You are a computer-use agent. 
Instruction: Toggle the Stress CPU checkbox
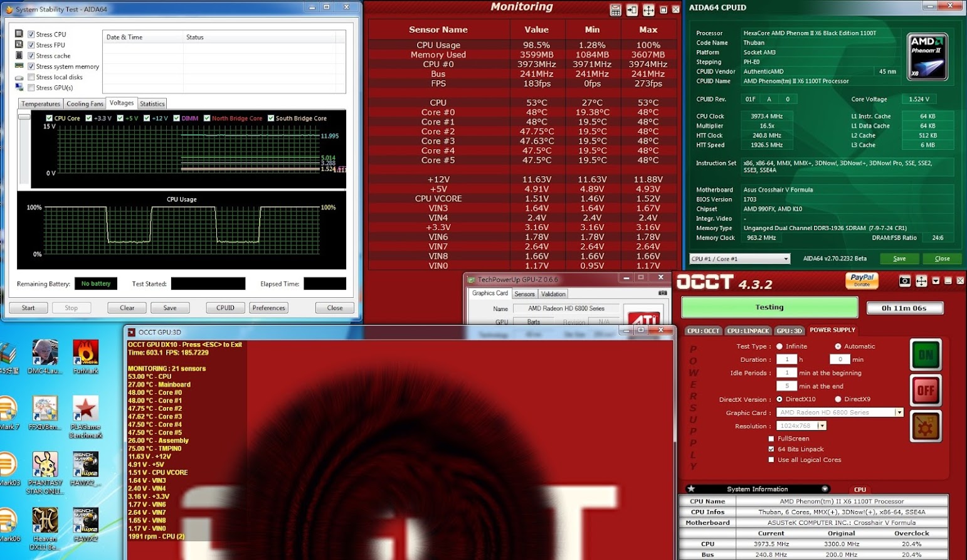click(31, 34)
